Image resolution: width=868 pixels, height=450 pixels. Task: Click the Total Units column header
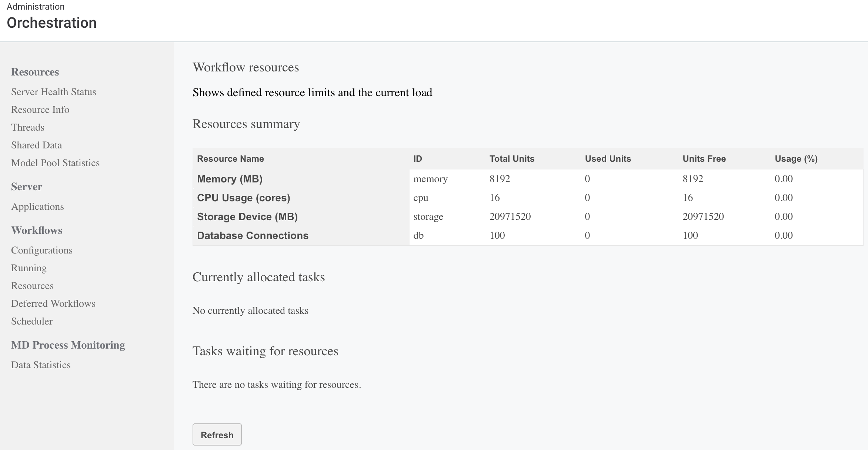click(x=512, y=158)
